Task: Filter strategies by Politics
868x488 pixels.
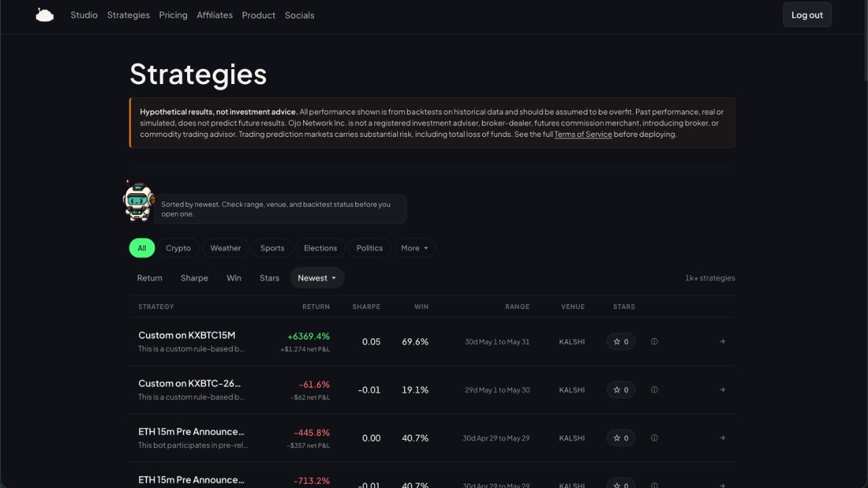Action: coord(370,248)
